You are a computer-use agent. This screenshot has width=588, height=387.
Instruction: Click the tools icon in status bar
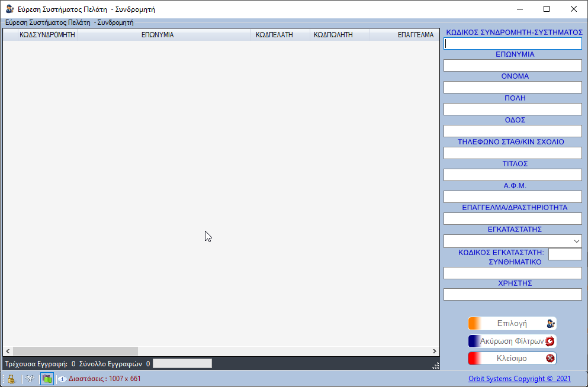pyautogui.click(x=30, y=379)
